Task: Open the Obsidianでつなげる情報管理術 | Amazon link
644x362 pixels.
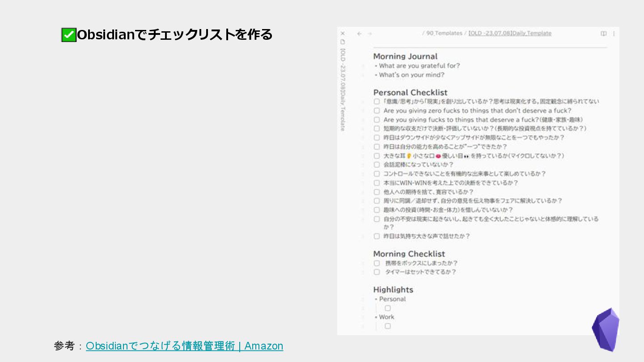Action: click(x=184, y=346)
